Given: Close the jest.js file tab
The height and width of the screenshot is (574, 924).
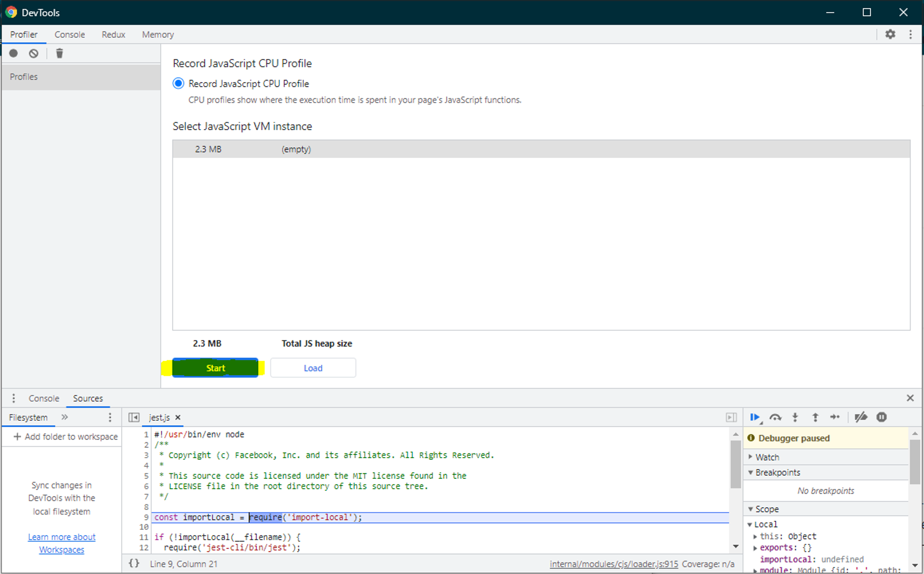Looking at the screenshot, I should tap(178, 417).
